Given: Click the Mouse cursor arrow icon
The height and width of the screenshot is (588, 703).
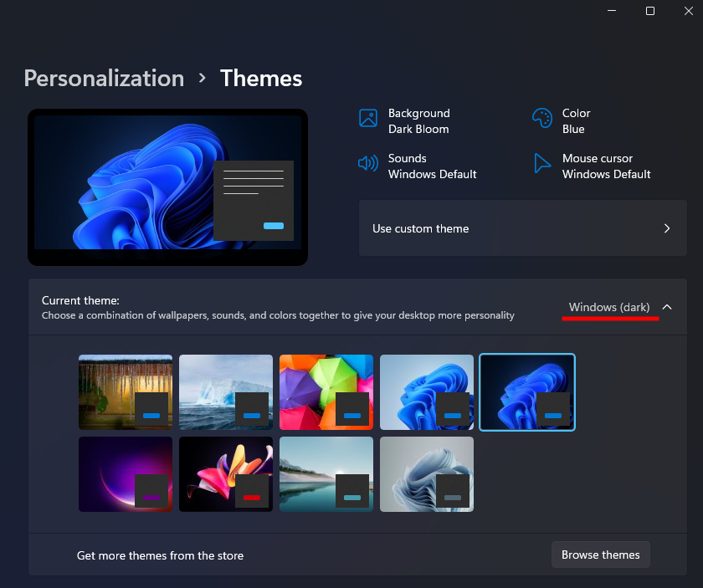Looking at the screenshot, I should (542, 163).
